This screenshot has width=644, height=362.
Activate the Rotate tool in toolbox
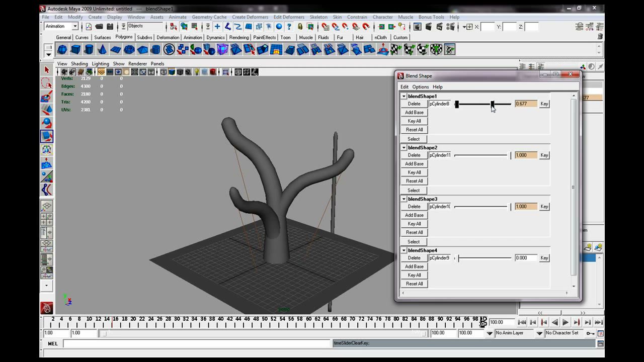click(x=47, y=123)
